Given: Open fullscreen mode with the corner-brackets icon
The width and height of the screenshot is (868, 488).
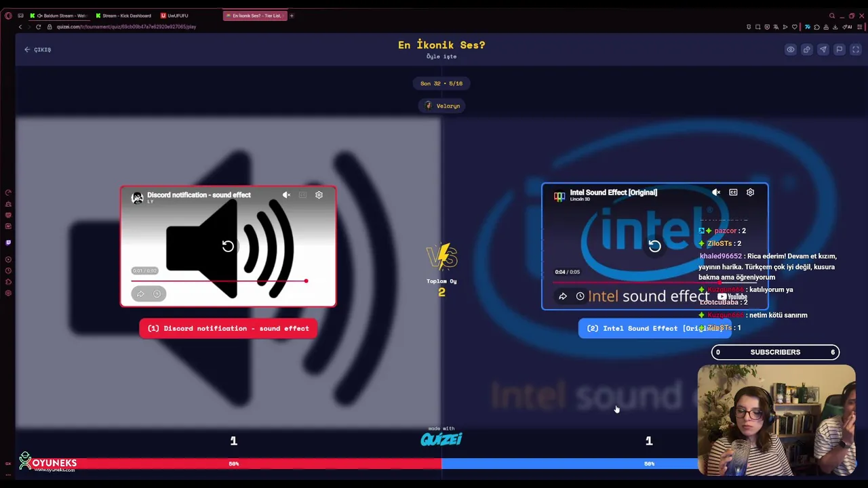Looking at the screenshot, I should [856, 49].
